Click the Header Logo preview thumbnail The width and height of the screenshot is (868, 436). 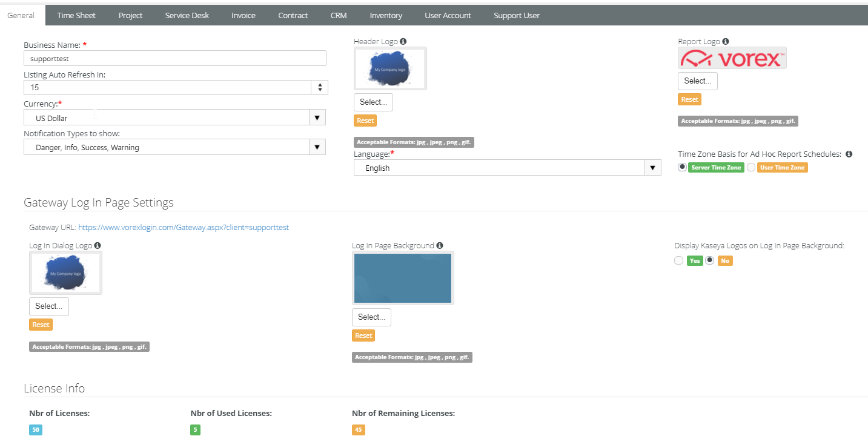[x=390, y=68]
